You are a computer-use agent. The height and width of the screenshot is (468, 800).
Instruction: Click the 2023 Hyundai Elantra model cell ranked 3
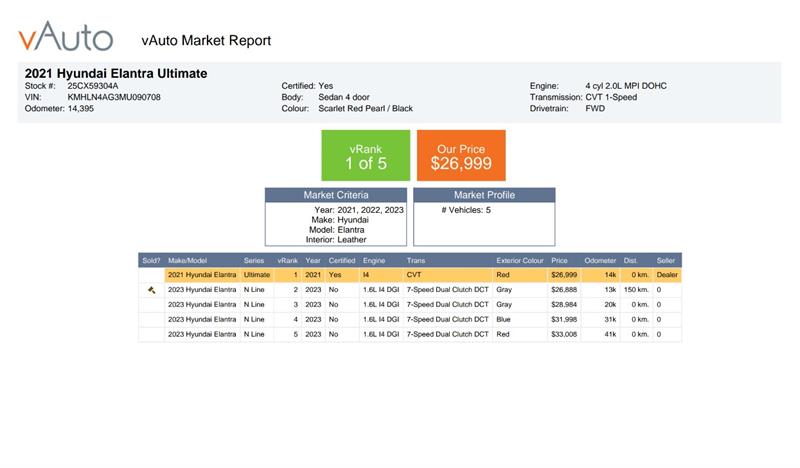pyautogui.click(x=202, y=304)
